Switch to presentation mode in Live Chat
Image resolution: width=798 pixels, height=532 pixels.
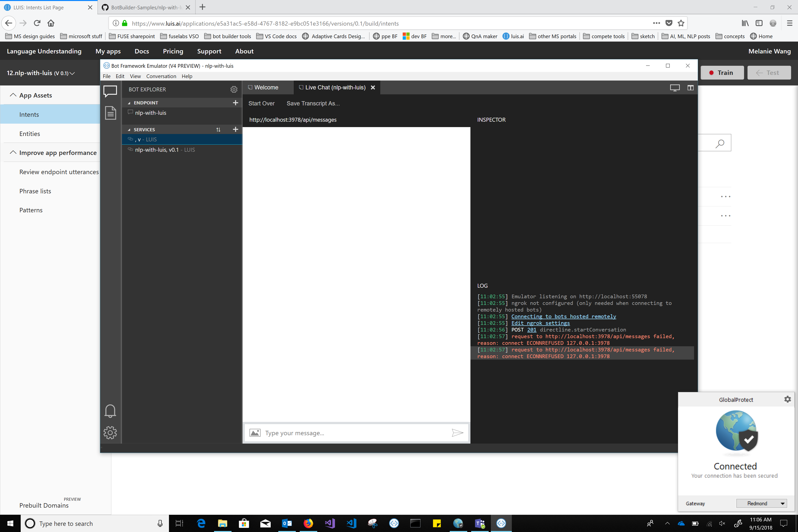(x=675, y=87)
